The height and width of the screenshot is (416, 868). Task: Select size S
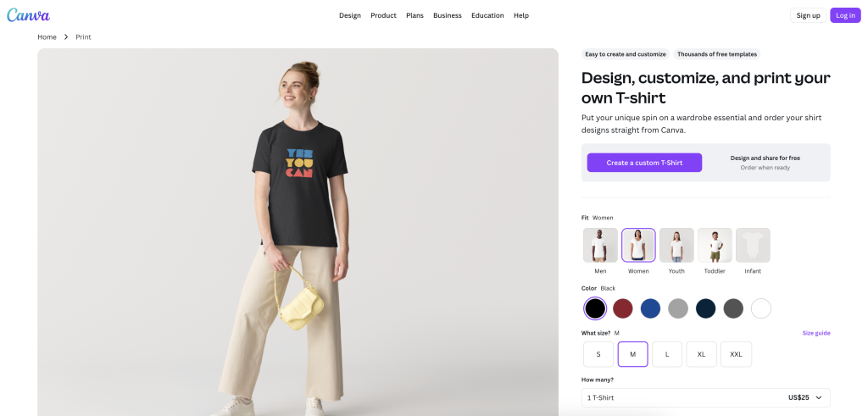click(598, 354)
